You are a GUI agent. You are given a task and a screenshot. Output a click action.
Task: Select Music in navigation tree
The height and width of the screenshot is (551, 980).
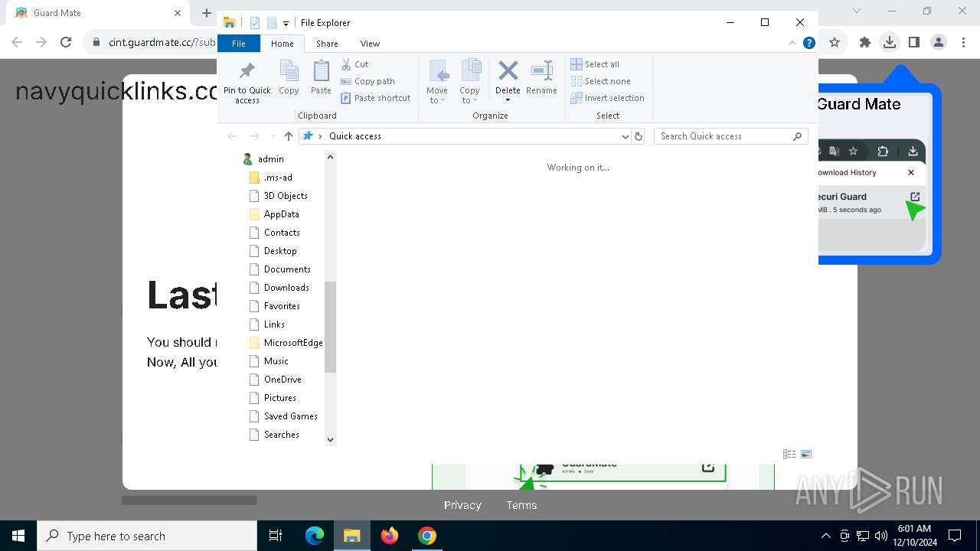point(276,361)
